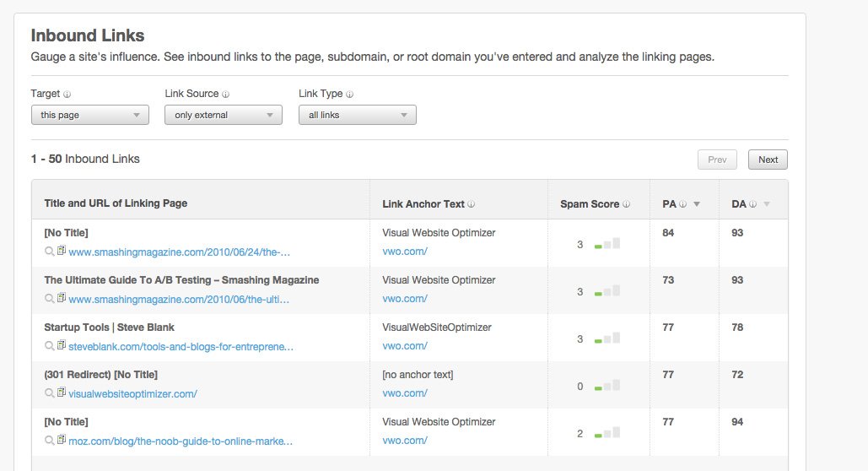Click page icon beside the steveblank.com link

point(62,344)
